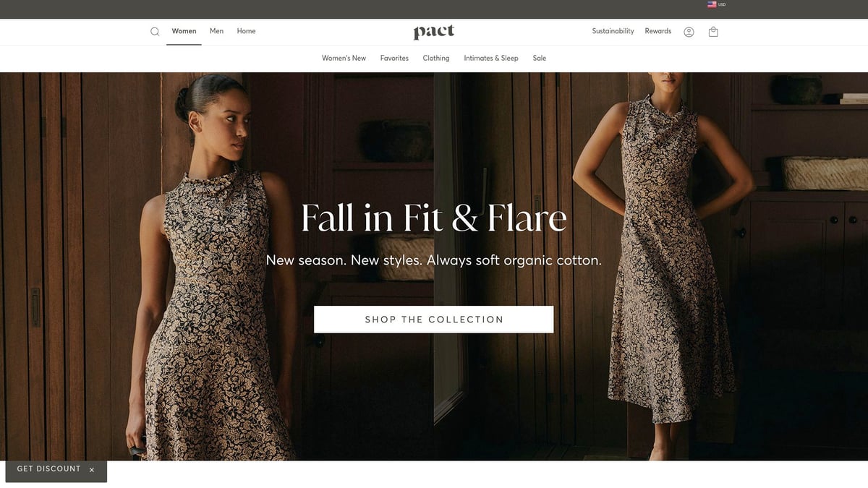Screen dimensions: 868x488
Task: Open the Sustainability link
Action: (613, 31)
